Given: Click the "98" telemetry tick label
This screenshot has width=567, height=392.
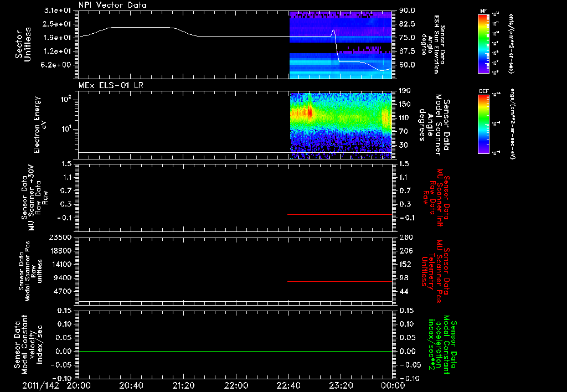Looking at the screenshot, I should click(x=404, y=278).
